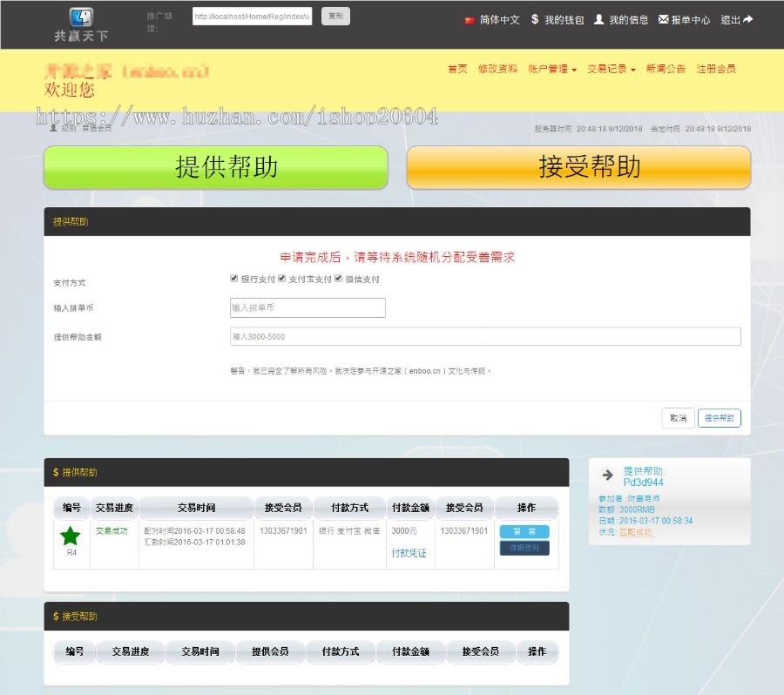Open the 付款凭证 link

click(409, 553)
